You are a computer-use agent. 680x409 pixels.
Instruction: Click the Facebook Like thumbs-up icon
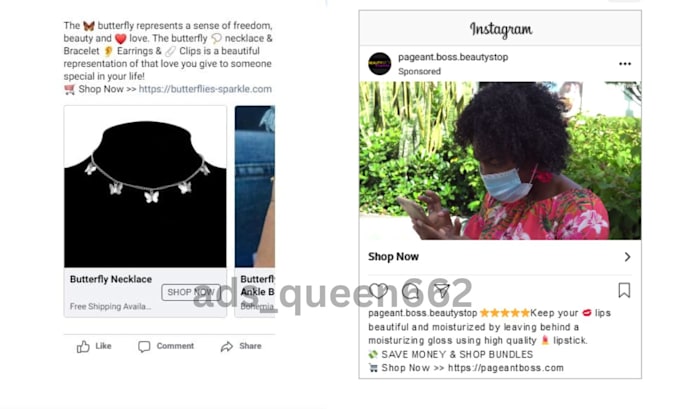coord(83,347)
